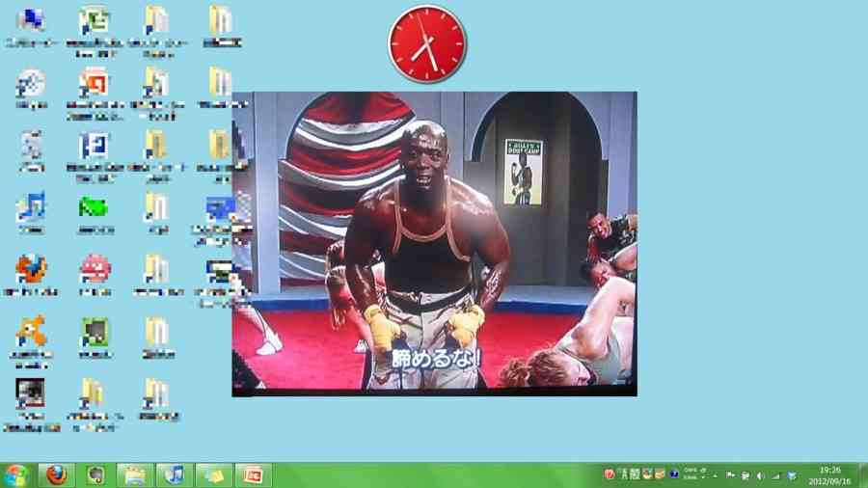Launch Firefox from the taskbar
The width and height of the screenshot is (868, 488).
point(57,474)
